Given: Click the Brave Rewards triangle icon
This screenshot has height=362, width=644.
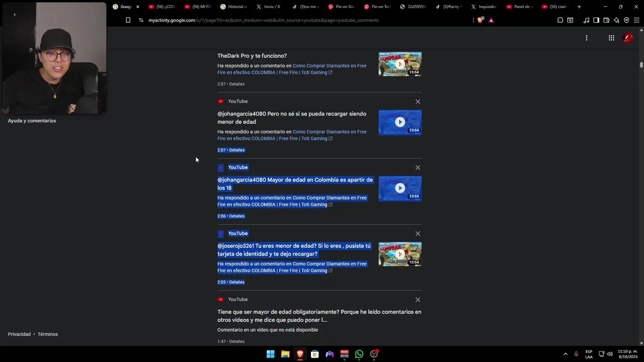Looking at the screenshot, I should (x=491, y=20).
